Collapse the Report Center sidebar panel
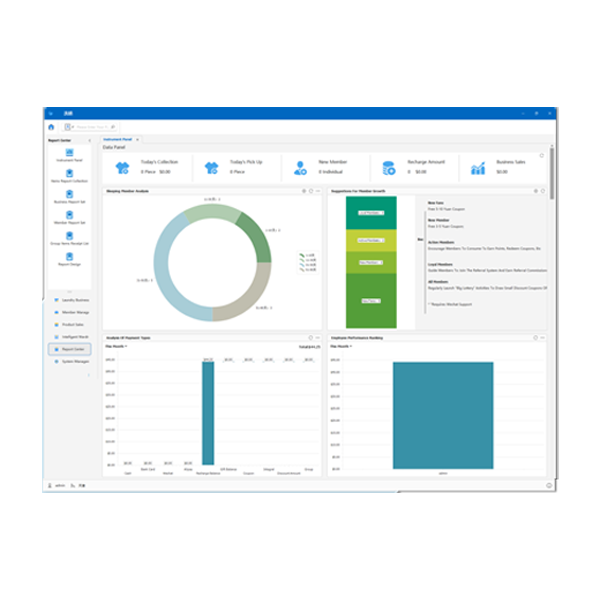The image size is (600, 600). pos(90,140)
